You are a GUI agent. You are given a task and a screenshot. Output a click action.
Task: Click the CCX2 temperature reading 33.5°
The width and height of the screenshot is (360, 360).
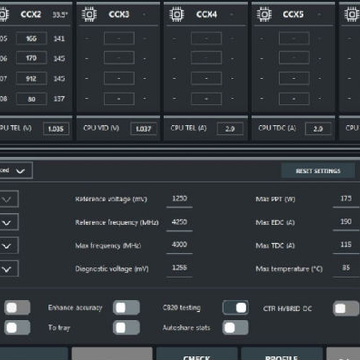tap(60, 15)
